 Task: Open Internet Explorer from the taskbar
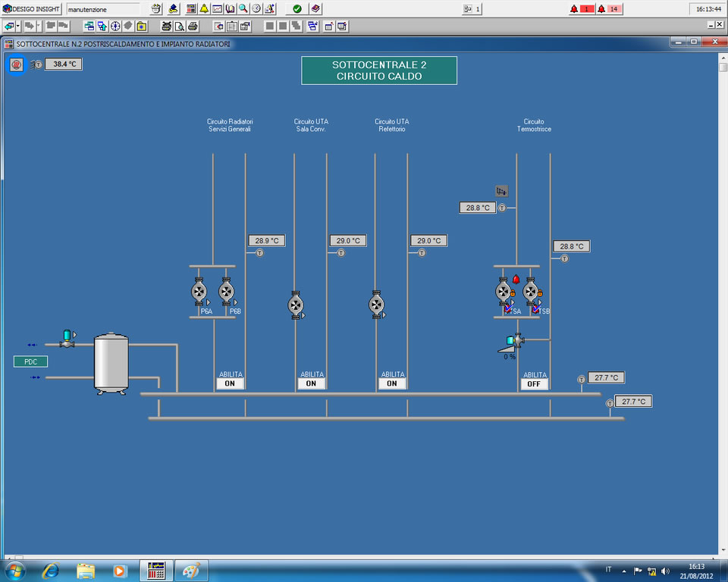tap(51, 571)
